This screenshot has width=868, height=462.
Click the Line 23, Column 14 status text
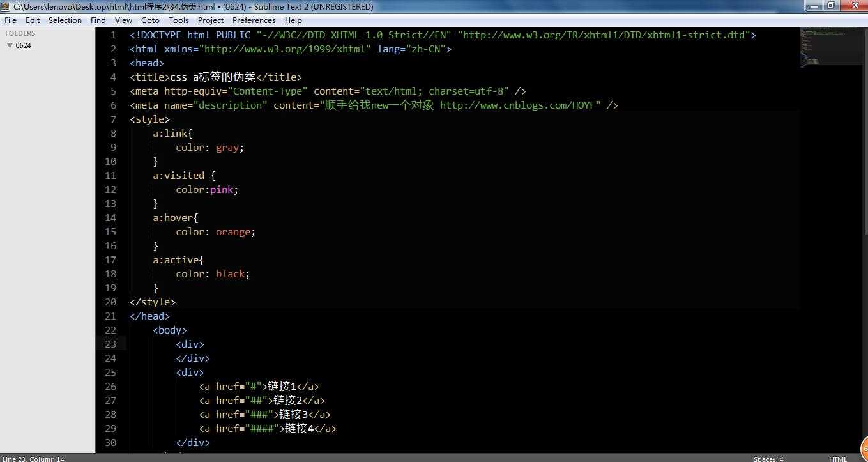coord(33,459)
